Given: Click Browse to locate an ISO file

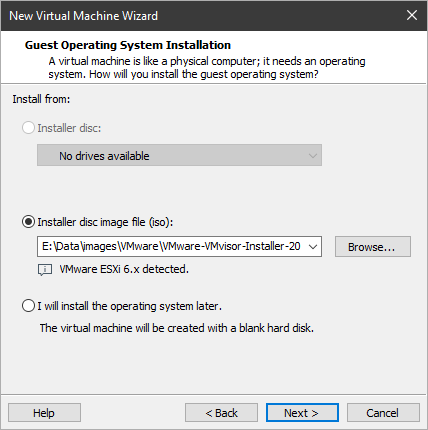Looking at the screenshot, I should [x=373, y=247].
